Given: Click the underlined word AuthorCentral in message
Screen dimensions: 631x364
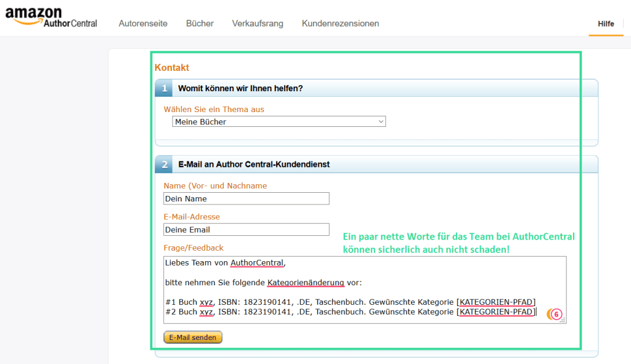Looking at the screenshot, I should coord(257,262).
